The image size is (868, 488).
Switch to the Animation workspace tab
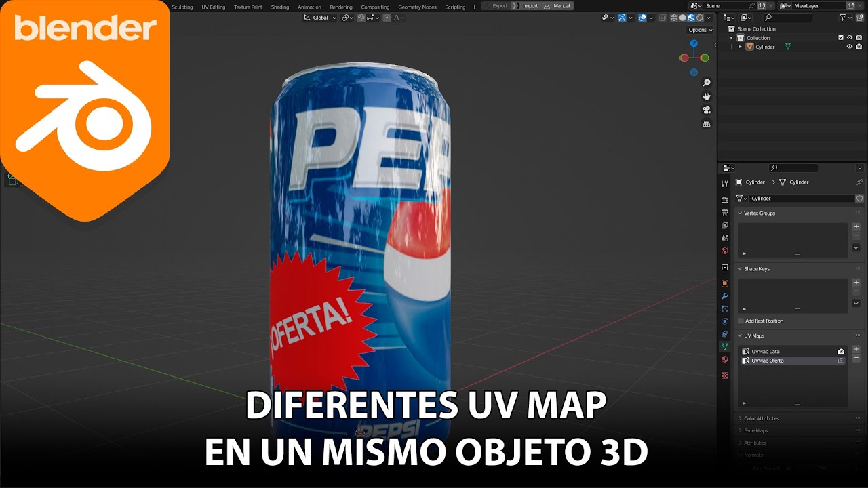click(309, 7)
